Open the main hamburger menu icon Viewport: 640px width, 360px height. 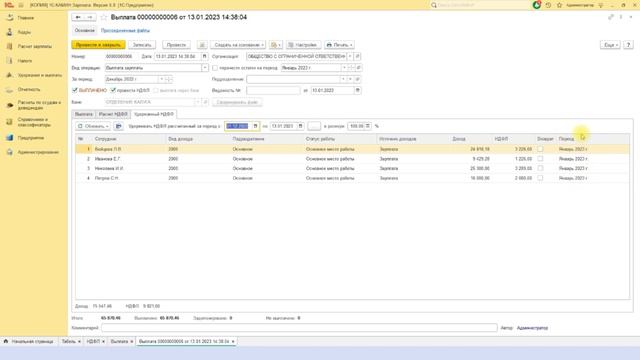click(x=21, y=5)
